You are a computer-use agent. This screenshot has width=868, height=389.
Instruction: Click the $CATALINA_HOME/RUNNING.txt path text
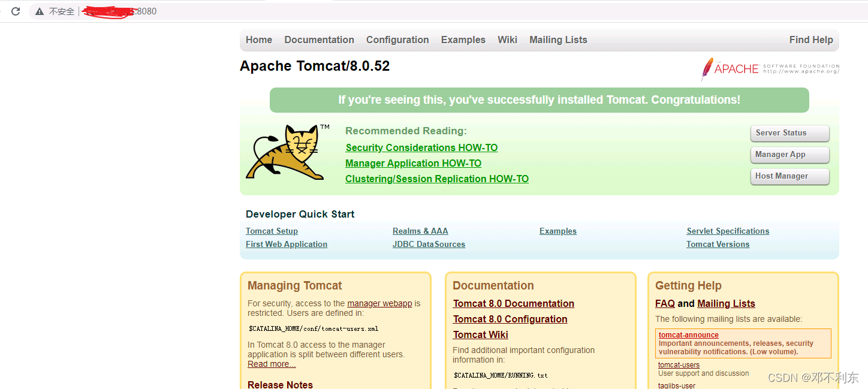[501, 376]
